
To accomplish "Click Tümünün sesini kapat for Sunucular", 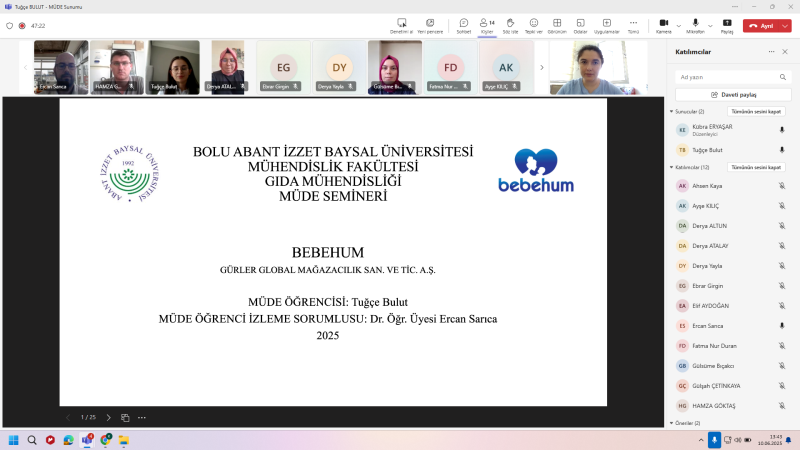I will click(x=756, y=111).
